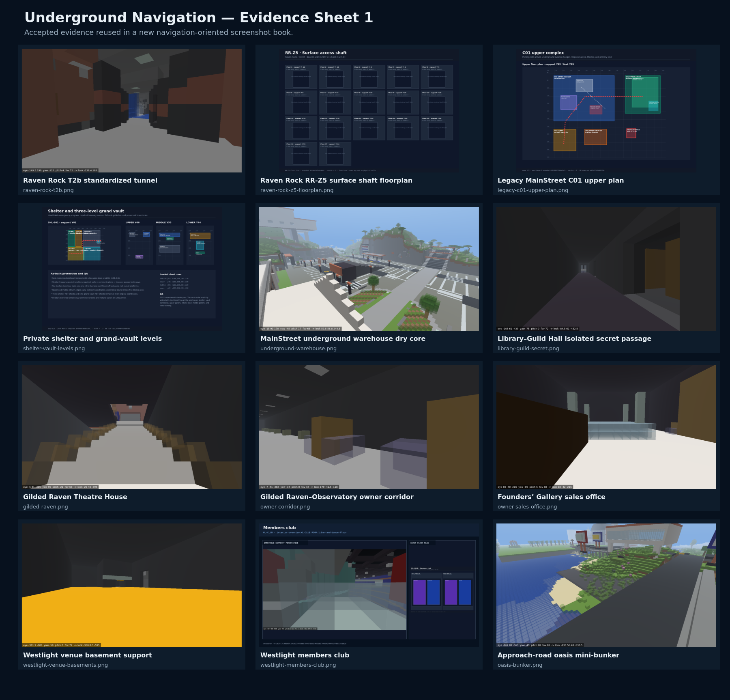The image size is (730, 700).
Task: Open the Founders' Gallery sales office screenshot
Action: point(606,427)
